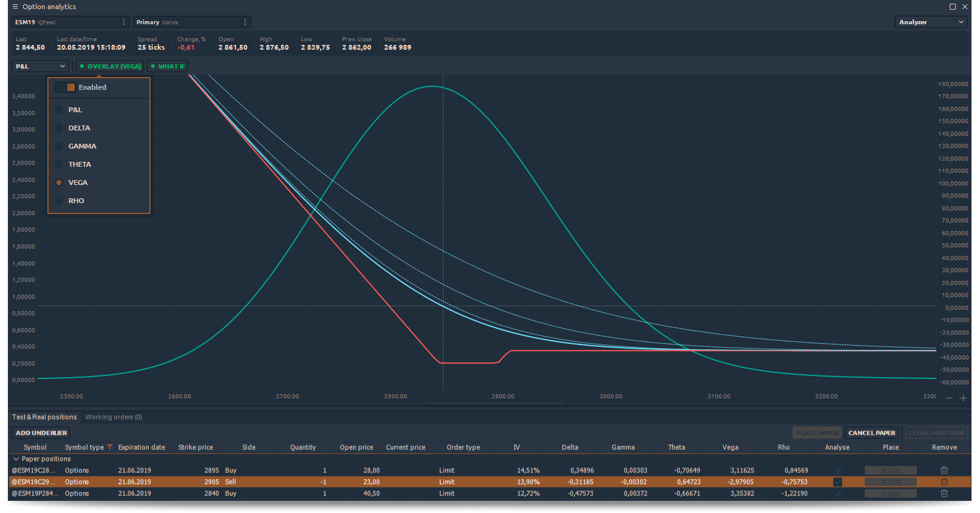980x513 pixels.
Task: Toggle Analyse checkbox for 2895 Buy row
Action: tap(837, 471)
